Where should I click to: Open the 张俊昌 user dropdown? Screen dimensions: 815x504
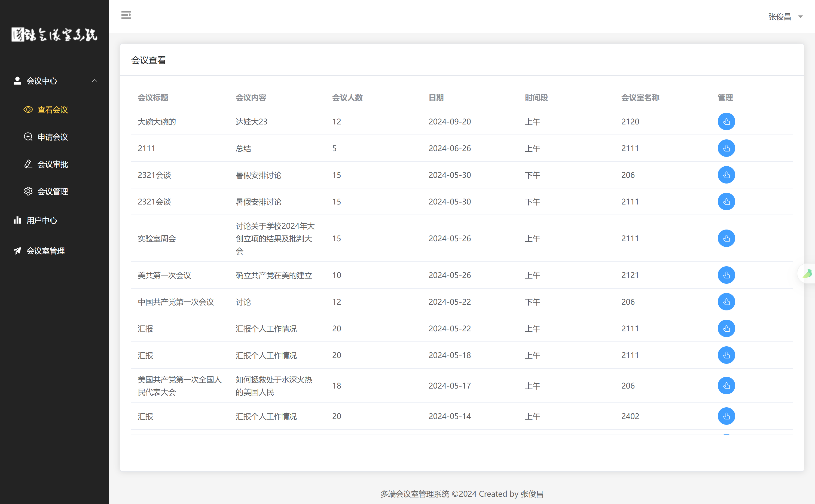tap(785, 17)
